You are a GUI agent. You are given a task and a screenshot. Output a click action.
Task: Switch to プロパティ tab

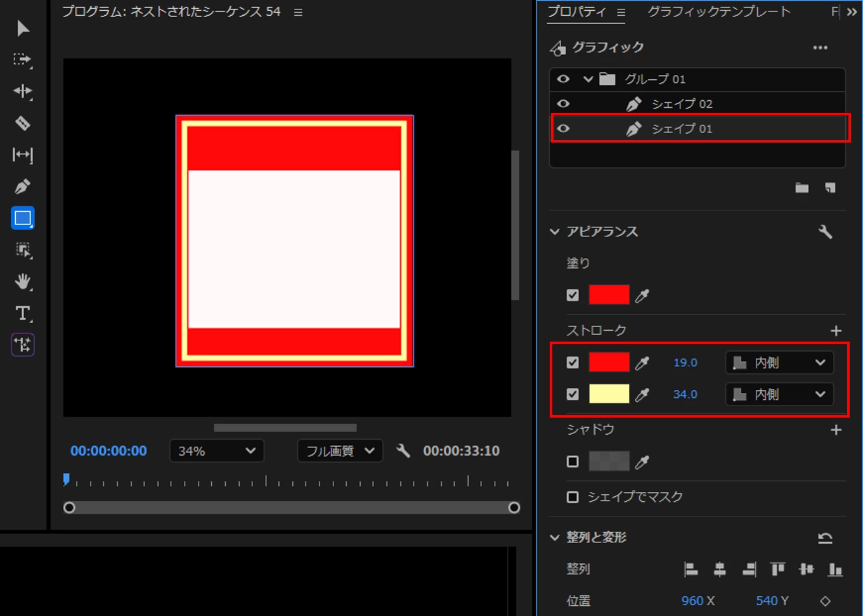coord(577,12)
